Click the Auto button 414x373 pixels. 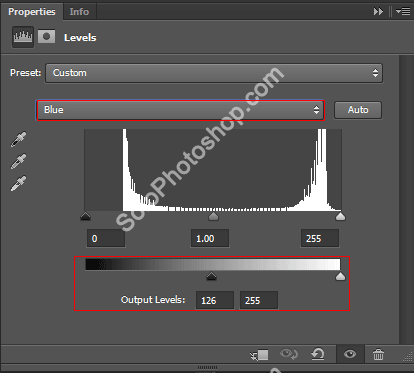coord(358,110)
